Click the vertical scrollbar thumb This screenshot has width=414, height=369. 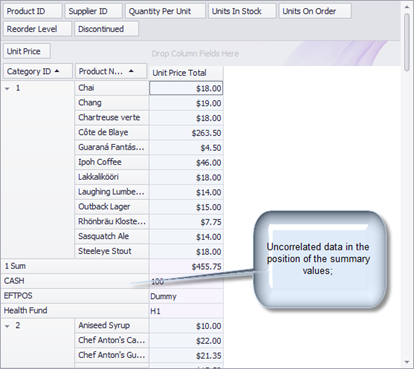click(407, 42)
